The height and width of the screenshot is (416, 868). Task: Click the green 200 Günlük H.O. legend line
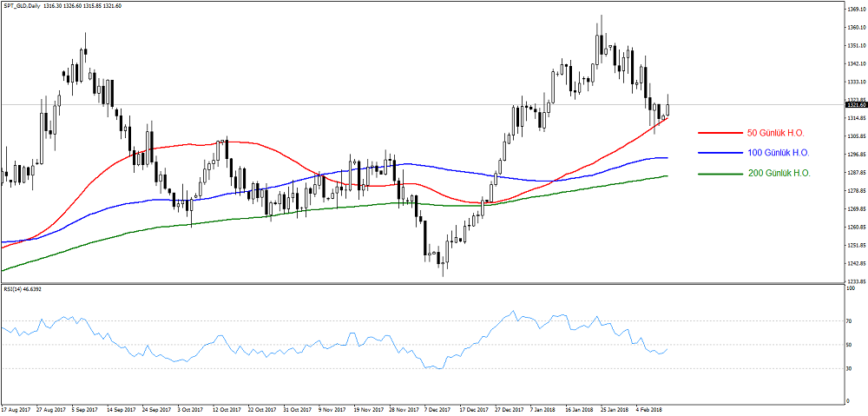719,174
